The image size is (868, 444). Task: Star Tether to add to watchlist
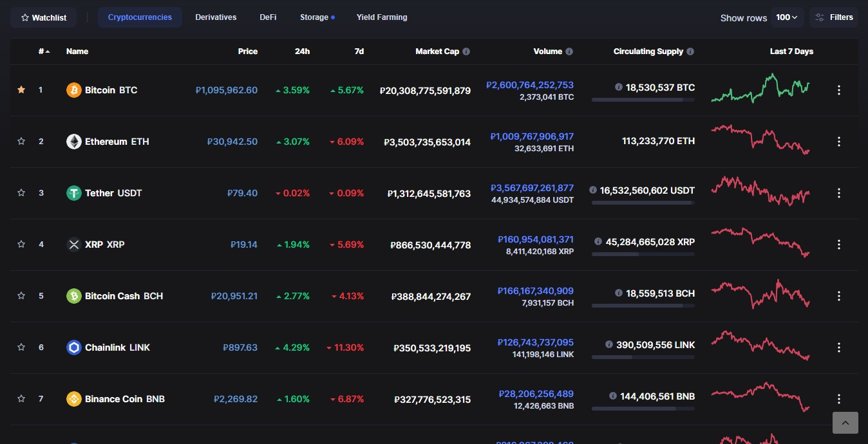pyautogui.click(x=21, y=193)
